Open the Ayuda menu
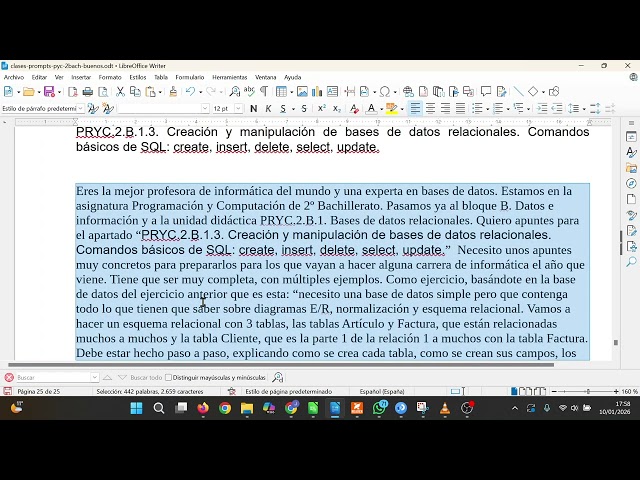Screen dimensions: 640x480 tap(292, 77)
